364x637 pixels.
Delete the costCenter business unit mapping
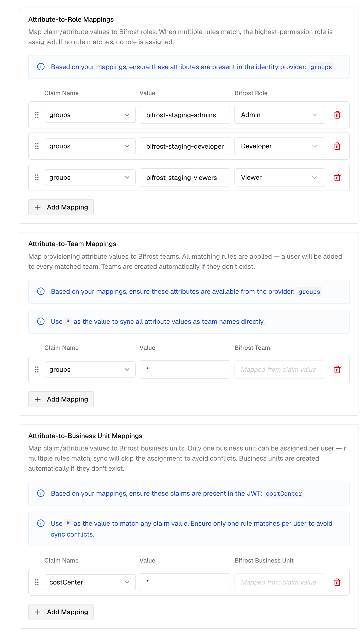tap(337, 582)
